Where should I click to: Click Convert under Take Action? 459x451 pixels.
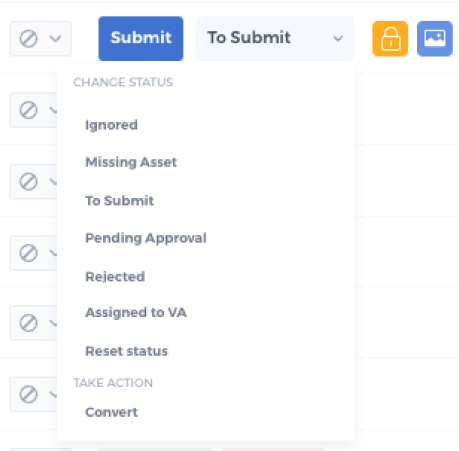click(112, 412)
